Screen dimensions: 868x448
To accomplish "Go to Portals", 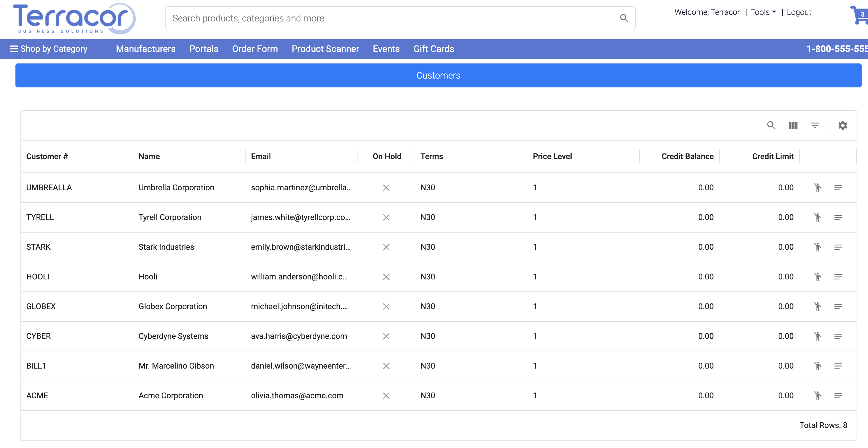I will point(204,49).
